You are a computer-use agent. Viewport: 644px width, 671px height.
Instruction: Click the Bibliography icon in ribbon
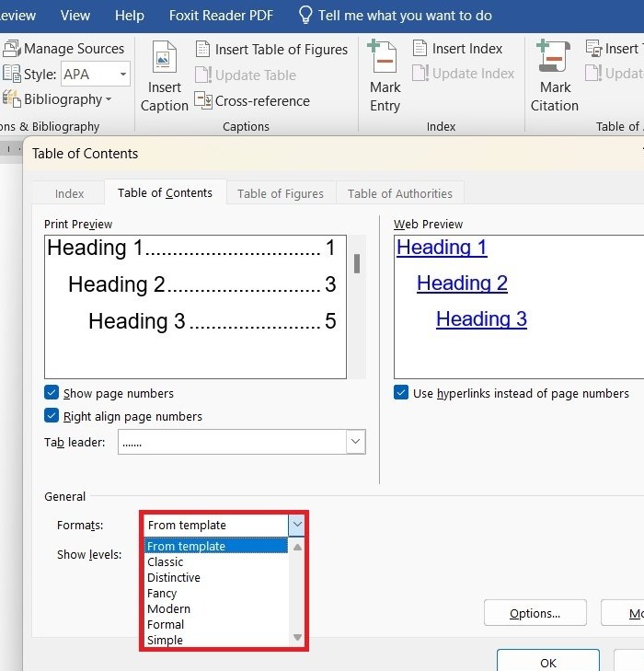pos(12,98)
